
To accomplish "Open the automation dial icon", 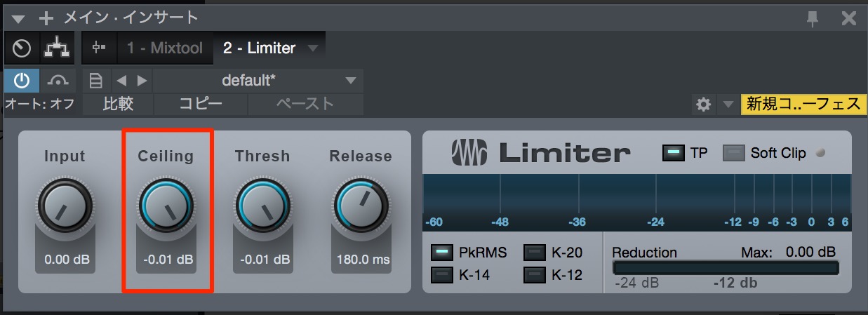I will (22, 48).
